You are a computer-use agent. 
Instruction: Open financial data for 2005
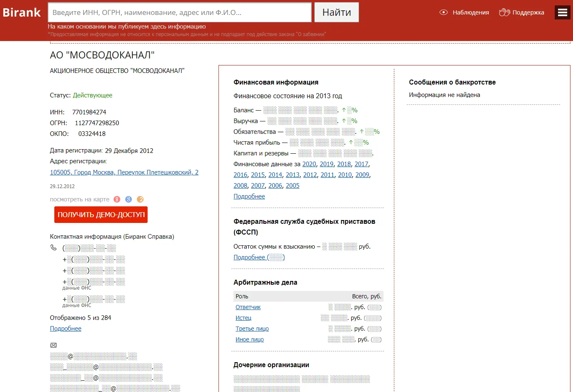[292, 186]
